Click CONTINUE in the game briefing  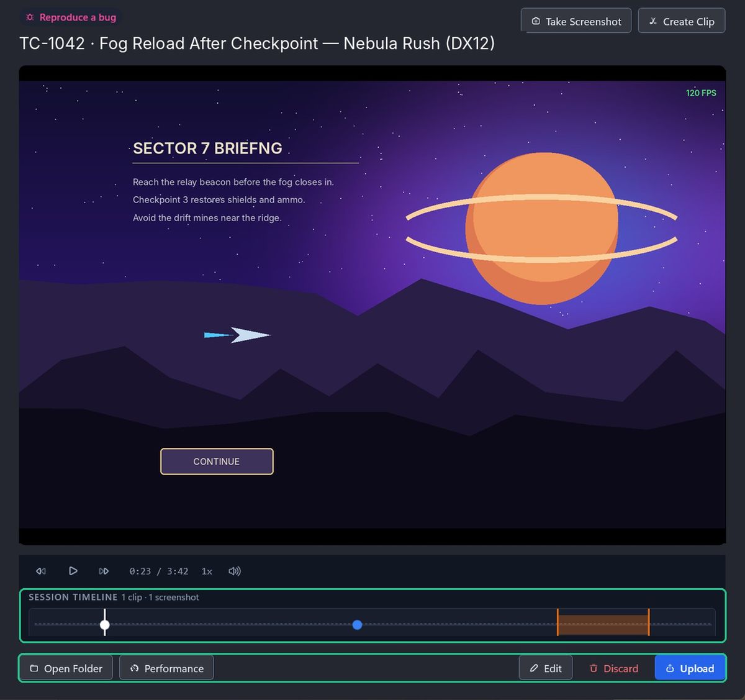pos(217,461)
